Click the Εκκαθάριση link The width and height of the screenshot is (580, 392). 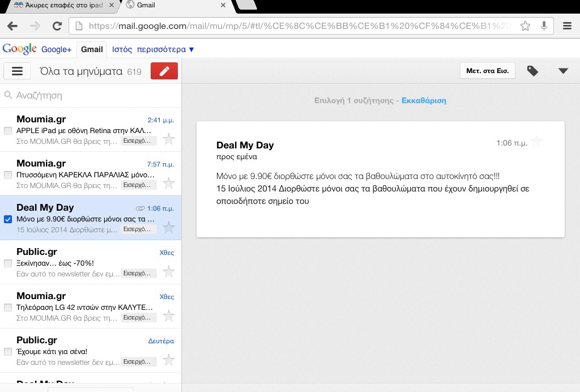pyautogui.click(x=424, y=101)
